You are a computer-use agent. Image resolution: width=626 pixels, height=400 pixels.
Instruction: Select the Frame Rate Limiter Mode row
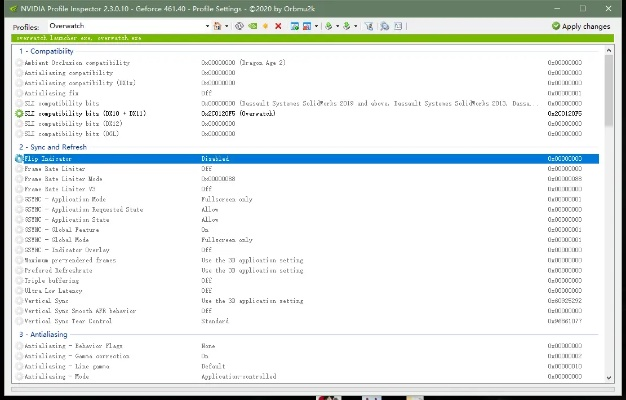307,179
